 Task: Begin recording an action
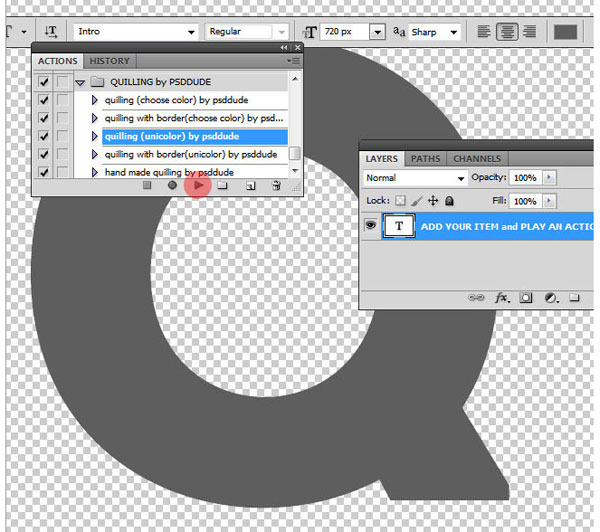coord(172,185)
